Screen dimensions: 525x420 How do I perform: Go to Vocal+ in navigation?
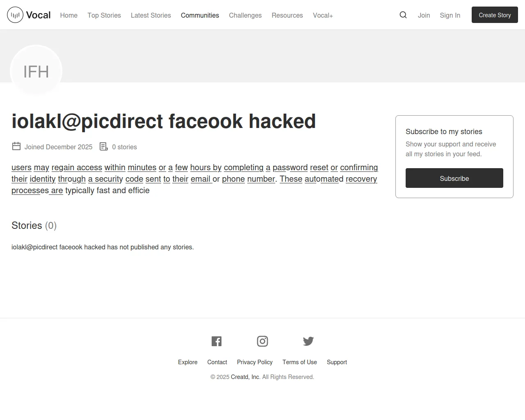[x=323, y=15]
